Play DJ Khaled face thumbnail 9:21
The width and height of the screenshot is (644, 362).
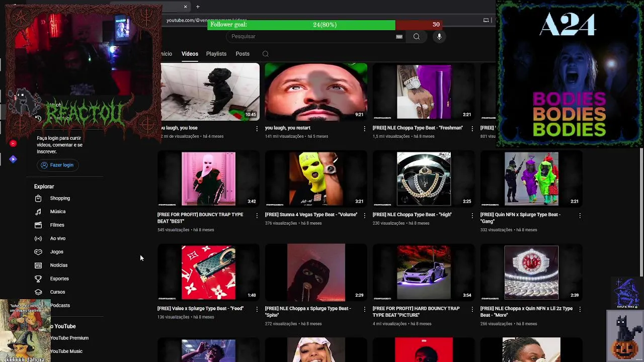316,92
